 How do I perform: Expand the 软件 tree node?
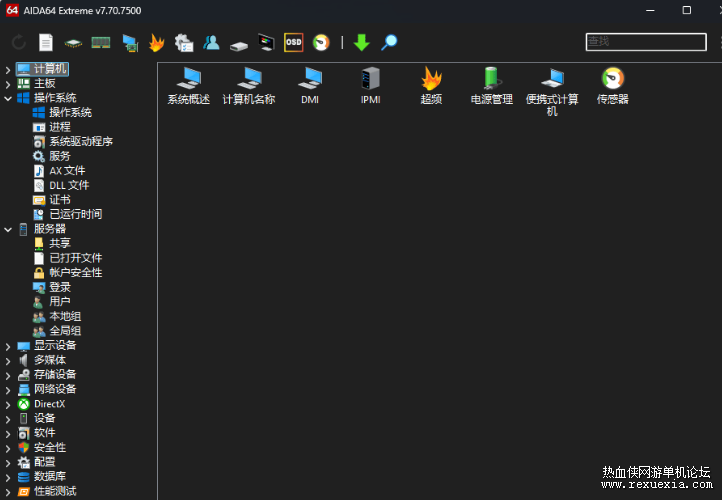(8, 434)
